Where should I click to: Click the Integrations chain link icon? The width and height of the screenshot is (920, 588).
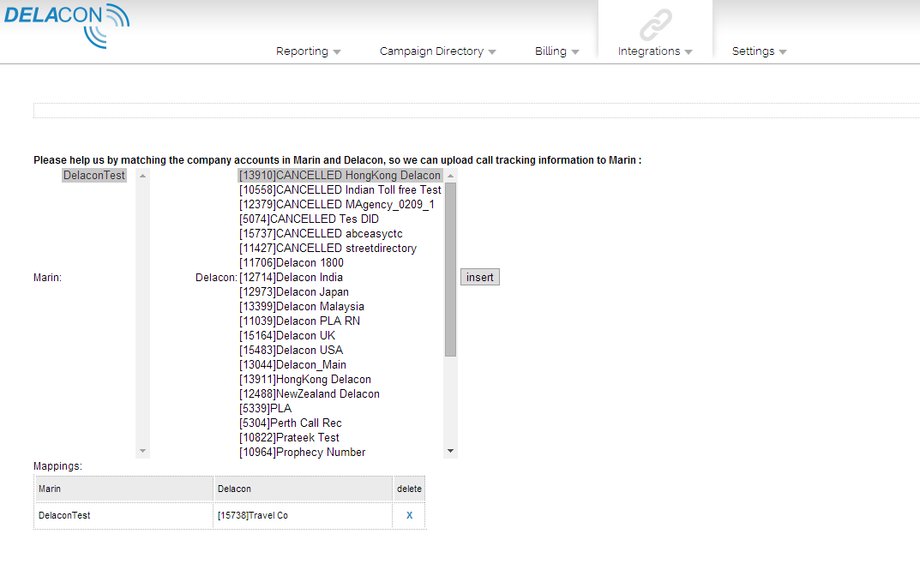[x=655, y=24]
